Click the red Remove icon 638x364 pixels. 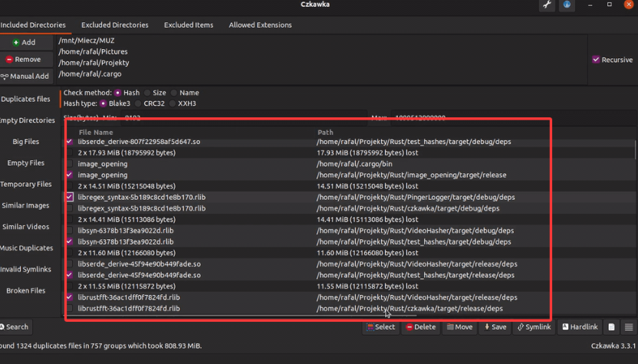click(x=9, y=60)
